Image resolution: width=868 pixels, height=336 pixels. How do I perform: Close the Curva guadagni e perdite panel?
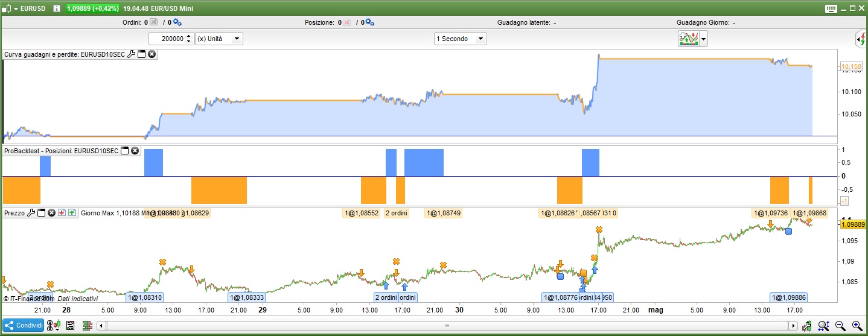tap(152, 54)
